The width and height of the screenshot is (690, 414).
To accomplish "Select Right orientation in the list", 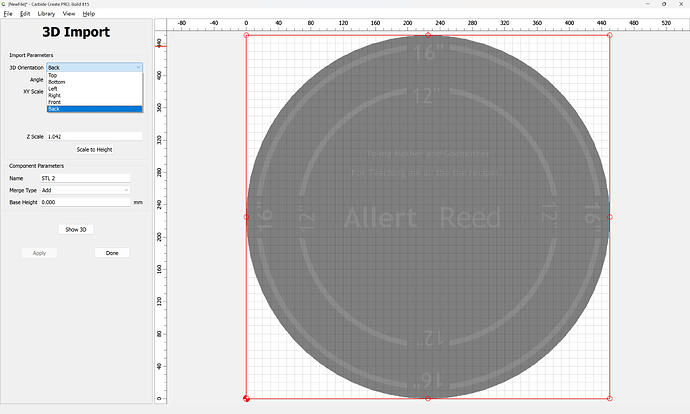I will click(95, 95).
